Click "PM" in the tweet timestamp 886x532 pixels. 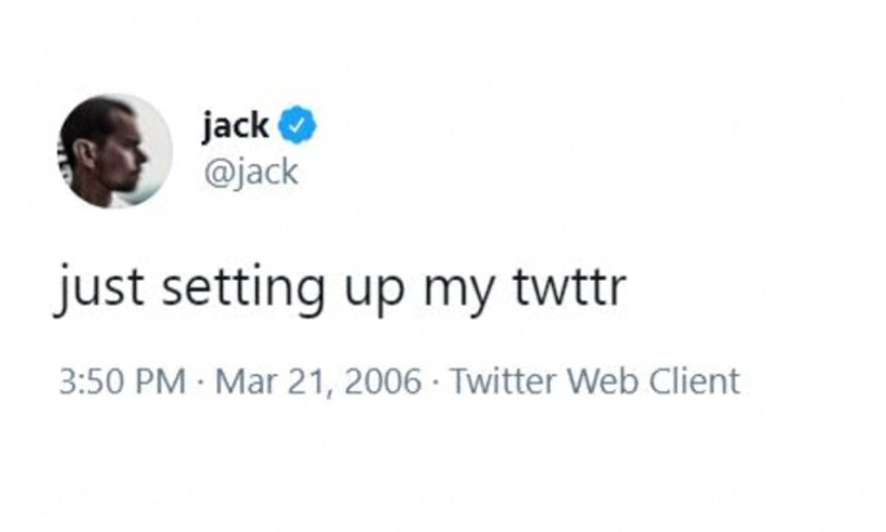165,381
